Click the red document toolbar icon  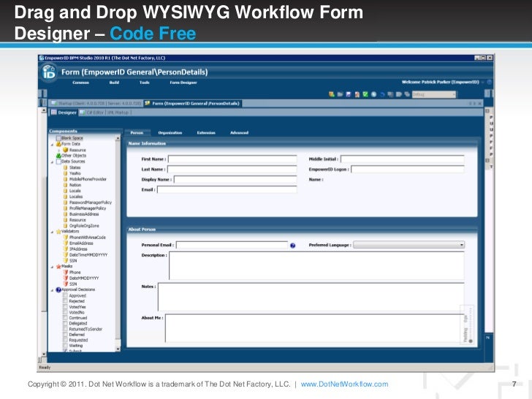(357, 94)
